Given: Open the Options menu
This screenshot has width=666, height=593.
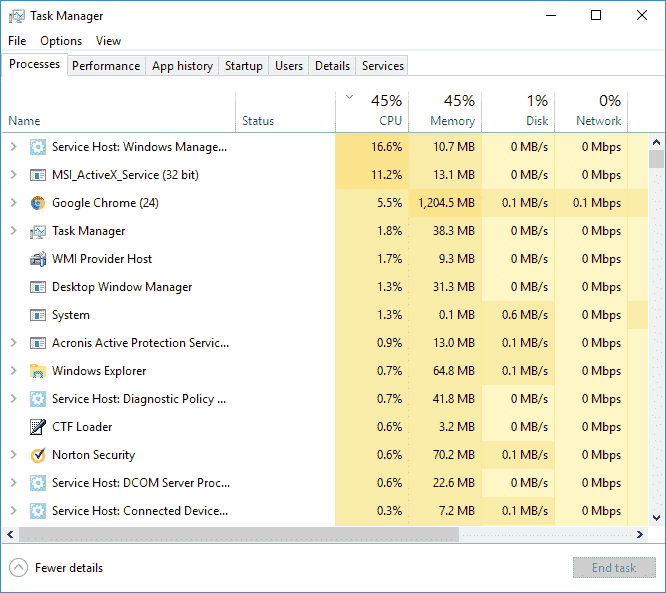Looking at the screenshot, I should coord(61,41).
